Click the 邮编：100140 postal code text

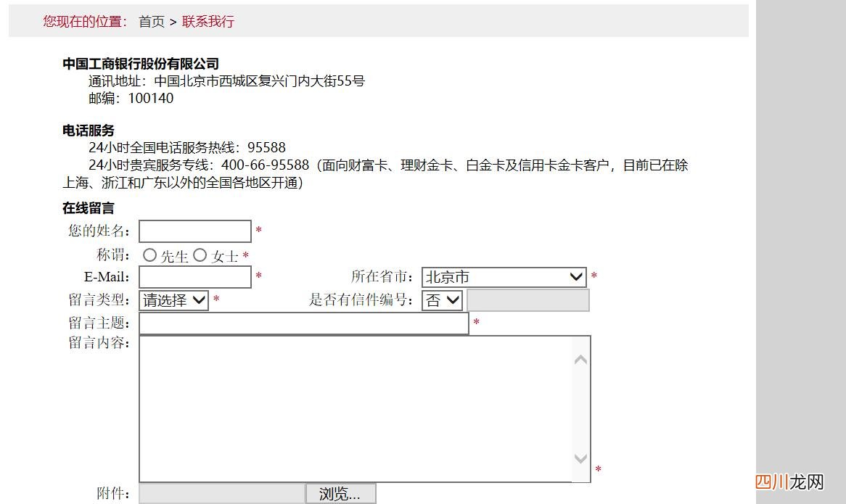point(131,98)
